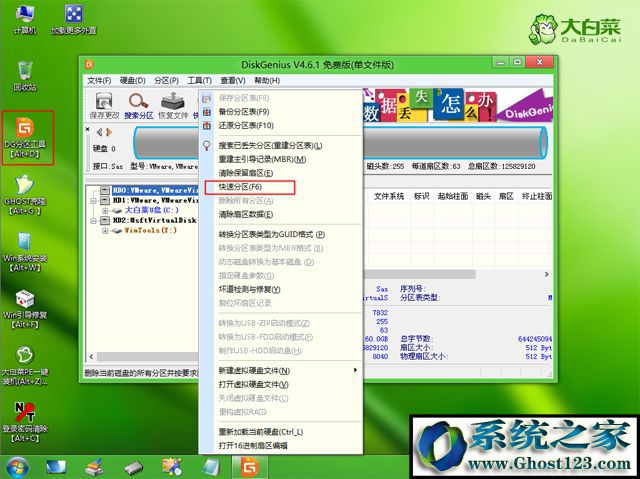
Task: Choose 重新加载当前硬盘(Ctrl_L) entry
Action: [281, 432]
